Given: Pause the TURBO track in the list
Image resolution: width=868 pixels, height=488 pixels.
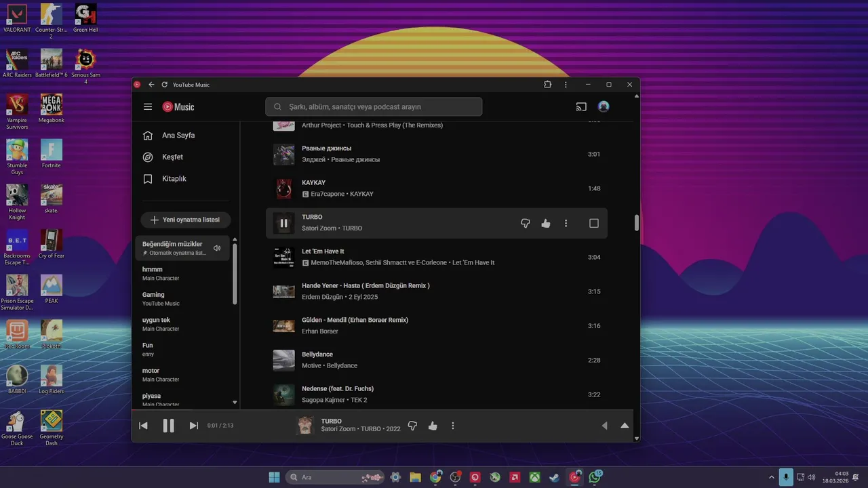Looking at the screenshot, I should [283, 223].
